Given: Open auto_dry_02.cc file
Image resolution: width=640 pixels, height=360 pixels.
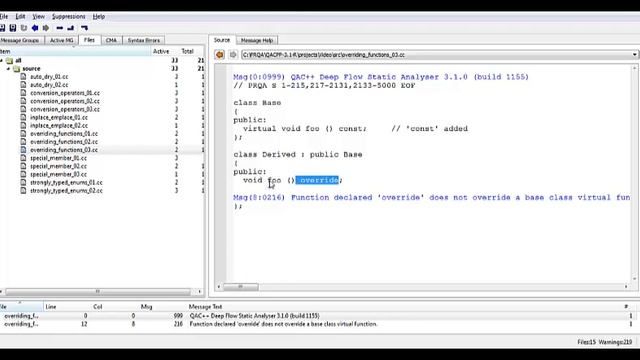Looking at the screenshot, I should (49, 85).
